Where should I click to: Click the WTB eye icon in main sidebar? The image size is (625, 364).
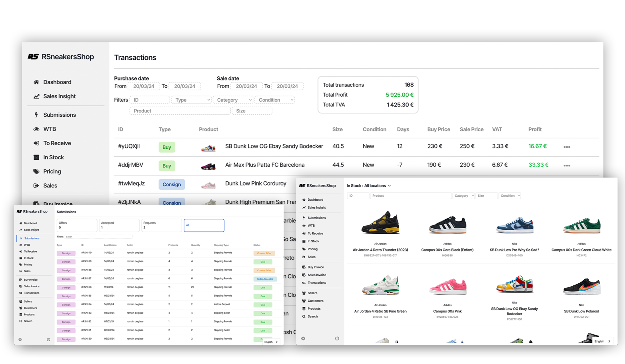point(36,129)
